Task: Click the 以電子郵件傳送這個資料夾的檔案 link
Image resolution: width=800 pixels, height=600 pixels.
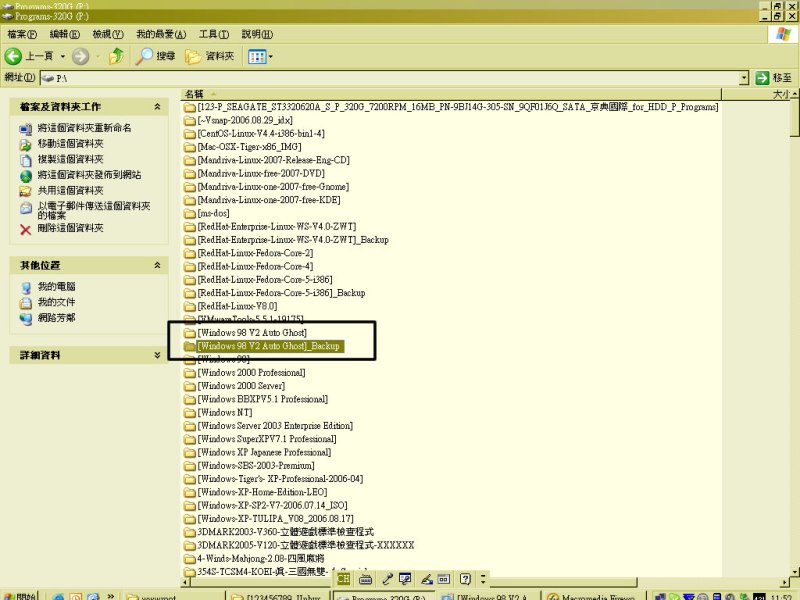Action: [x=94, y=211]
